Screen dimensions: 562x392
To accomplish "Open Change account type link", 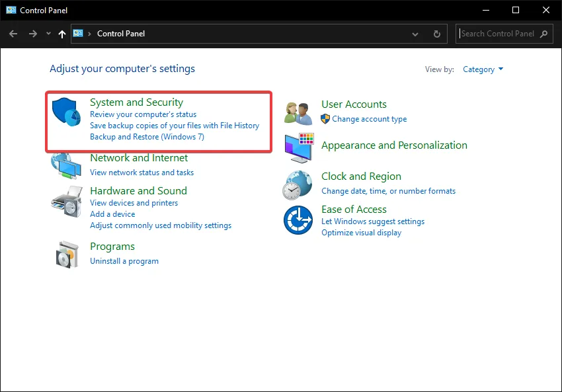I will tap(369, 119).
